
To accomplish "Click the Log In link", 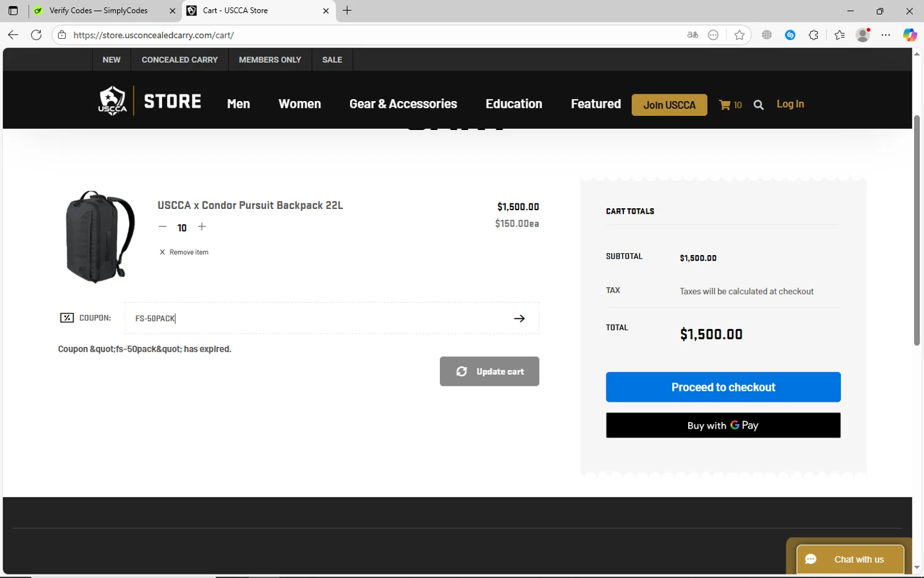I will [790, 104].
